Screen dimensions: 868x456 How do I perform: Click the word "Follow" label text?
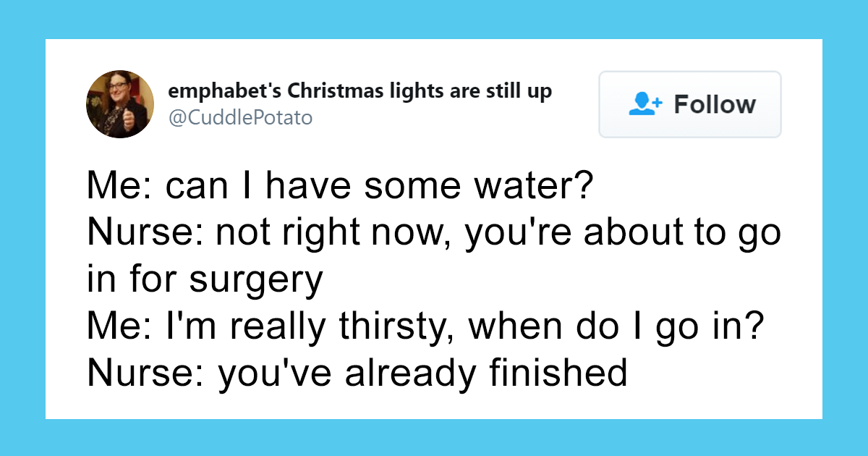[715, 104]
